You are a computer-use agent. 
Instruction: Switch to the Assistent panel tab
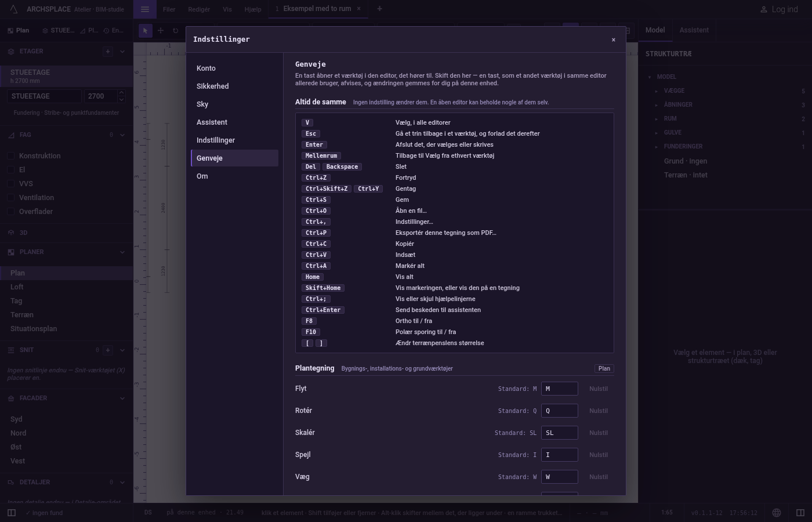point(694,30)
